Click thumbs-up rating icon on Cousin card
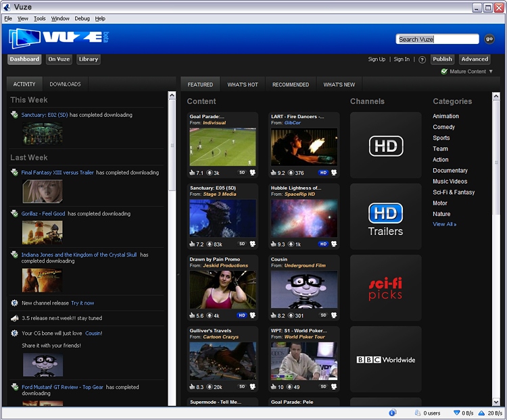 click(273, 315)
